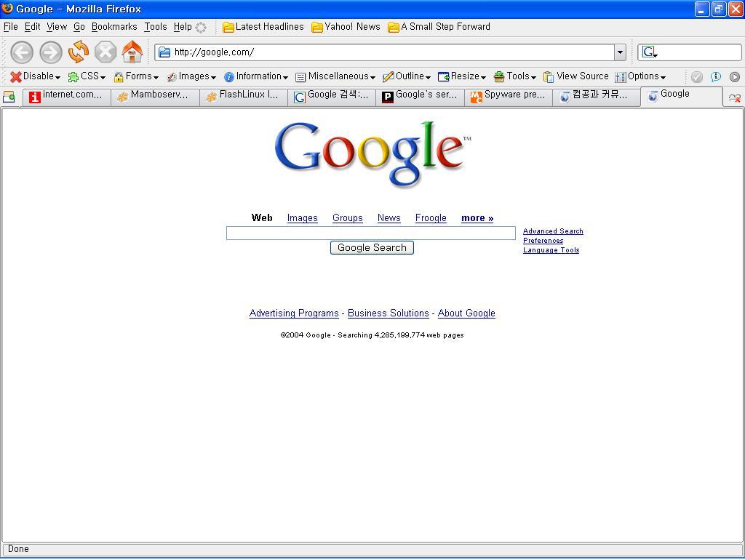The width and height of the screenshot is (745, 560).
Task: Reload the page with the orange refresh icon
Action: coord(79,52)
